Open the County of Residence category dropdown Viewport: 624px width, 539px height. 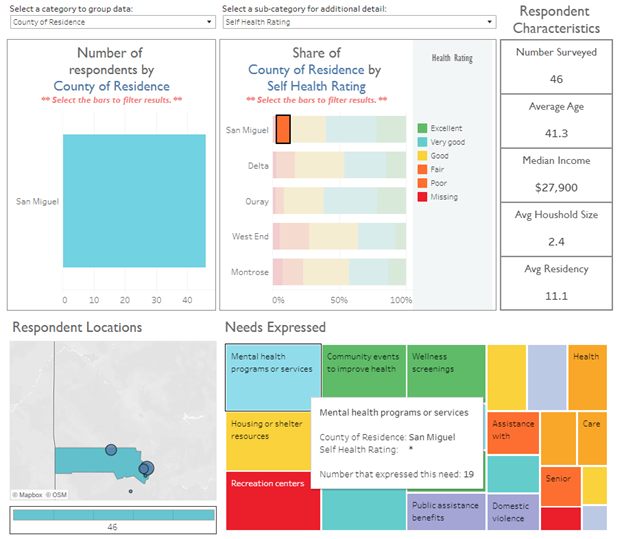pyautogui.click(x=108, y=21)
